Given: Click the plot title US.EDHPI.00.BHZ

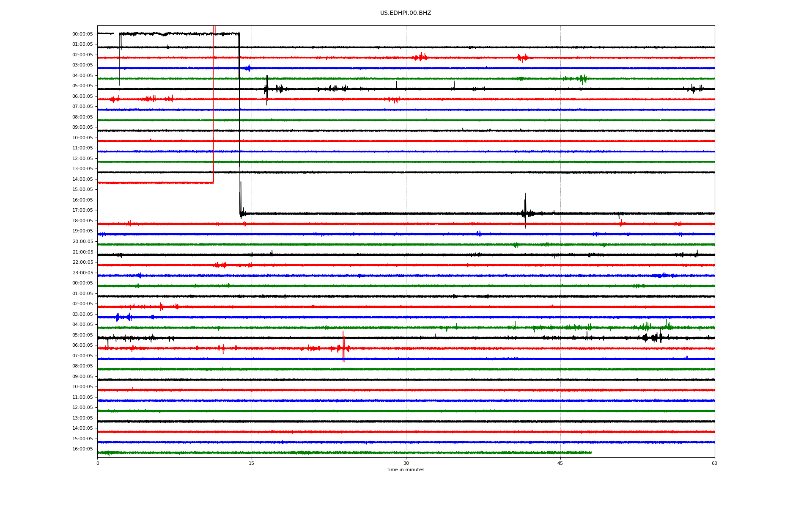Looking at the screenshot, I should pos(406,13).
